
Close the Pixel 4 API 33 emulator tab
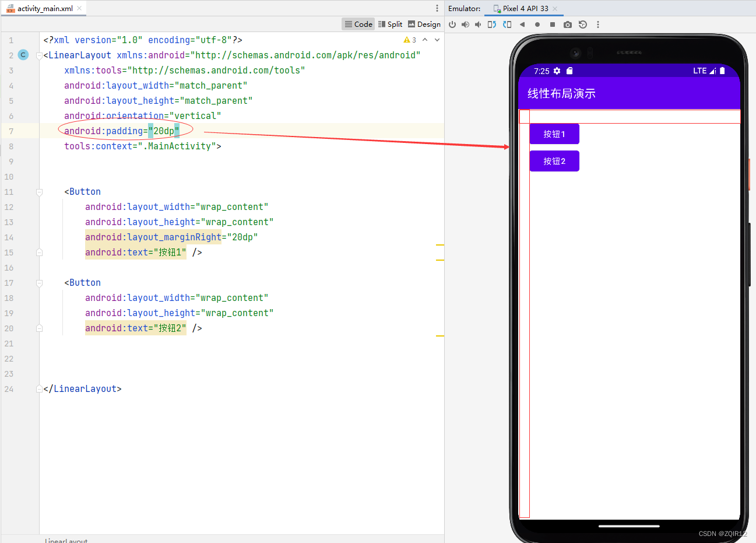pyautogui.click(x=555, y=8)
